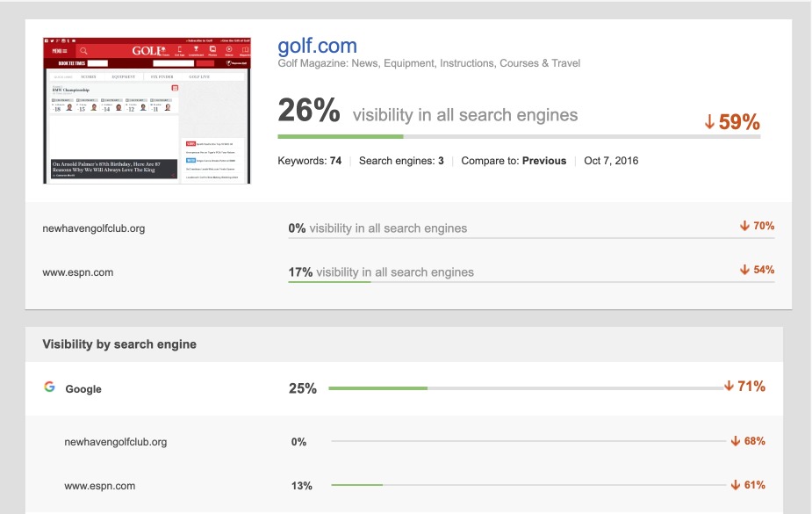Click the Keywords: 74 value
812x514 pixels.
pyautogui.click(x=310, y=161)
